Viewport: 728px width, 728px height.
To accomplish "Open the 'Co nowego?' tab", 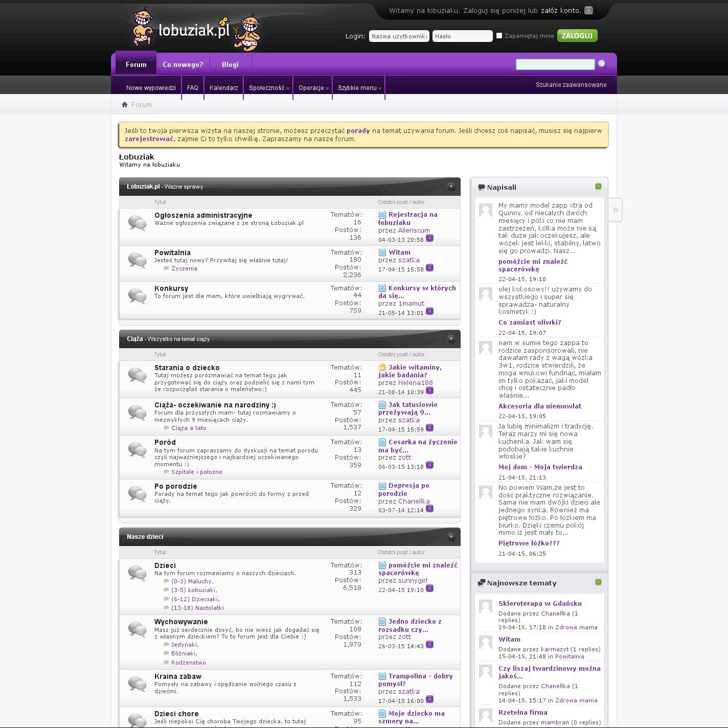I will [183, 65].
